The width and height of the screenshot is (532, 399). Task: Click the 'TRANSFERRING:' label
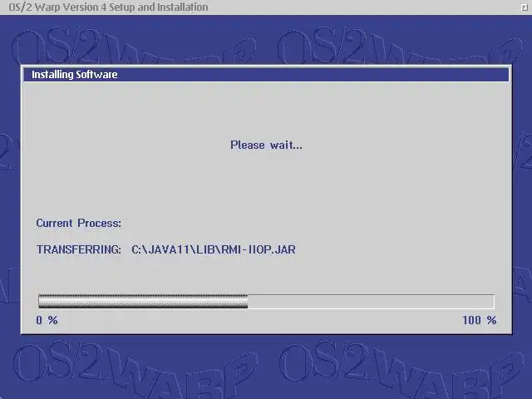click(79, 249)
